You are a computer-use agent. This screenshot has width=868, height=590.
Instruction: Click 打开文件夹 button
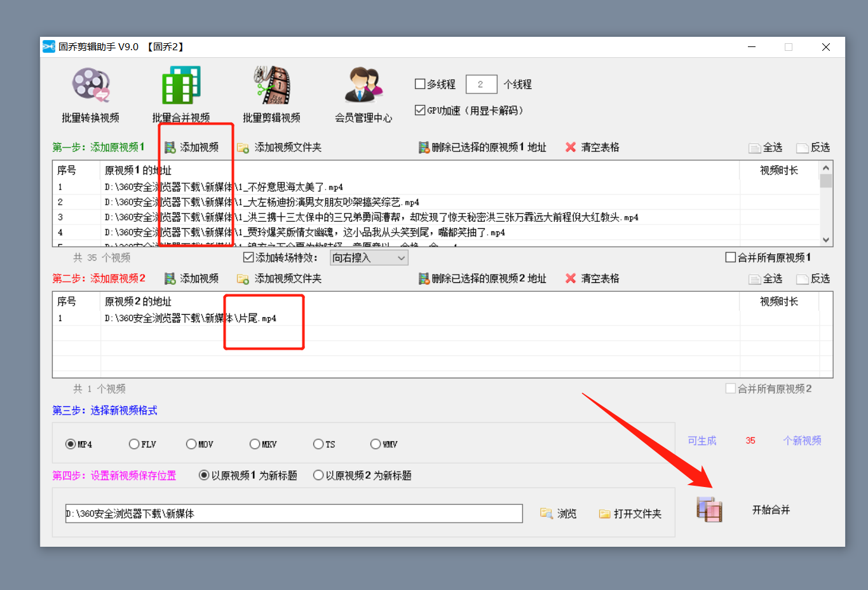coord(630,514)
